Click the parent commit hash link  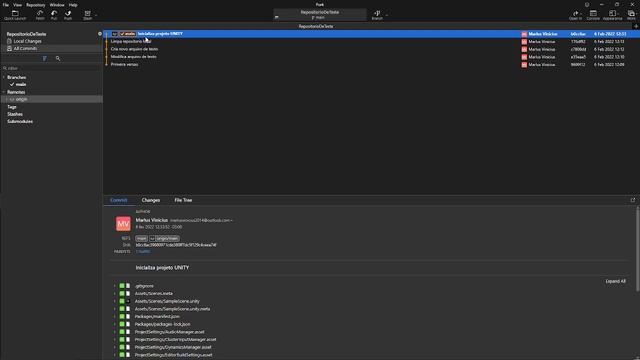pos(143,251)
